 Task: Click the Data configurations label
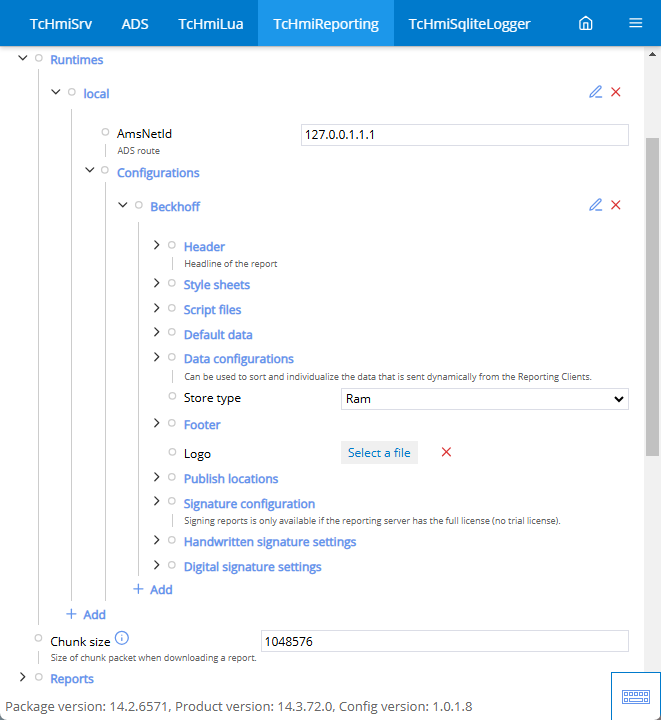[239, 359]
